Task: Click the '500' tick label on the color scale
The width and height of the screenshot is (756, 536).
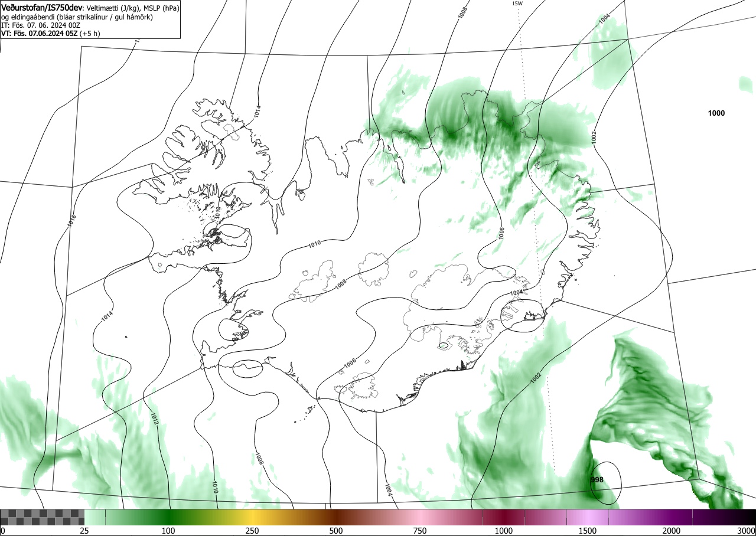Action: coord(336,531)
